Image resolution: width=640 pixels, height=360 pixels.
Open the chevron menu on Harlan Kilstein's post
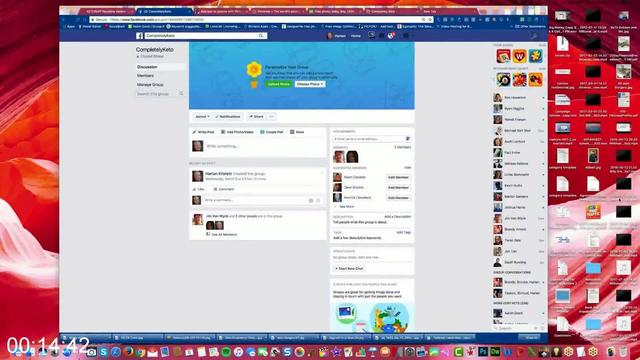click(x=322, y=173)
